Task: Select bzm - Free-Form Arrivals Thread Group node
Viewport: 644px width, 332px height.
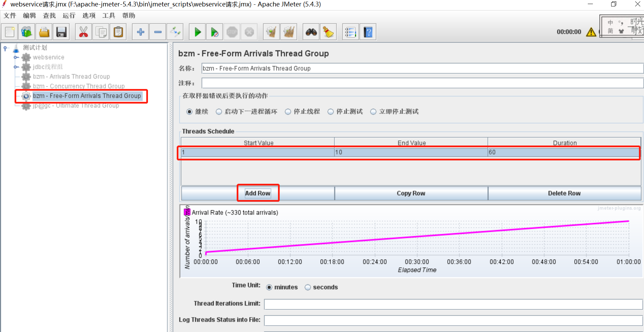Action: 87,96
